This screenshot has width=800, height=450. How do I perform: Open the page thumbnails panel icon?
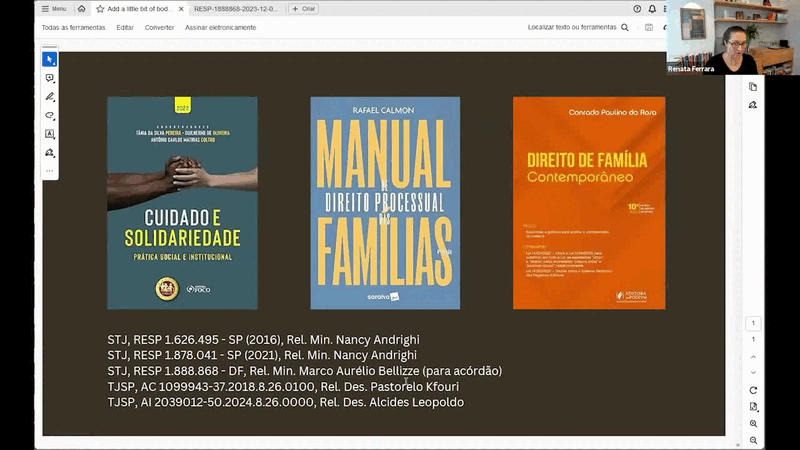click(753, 87)
